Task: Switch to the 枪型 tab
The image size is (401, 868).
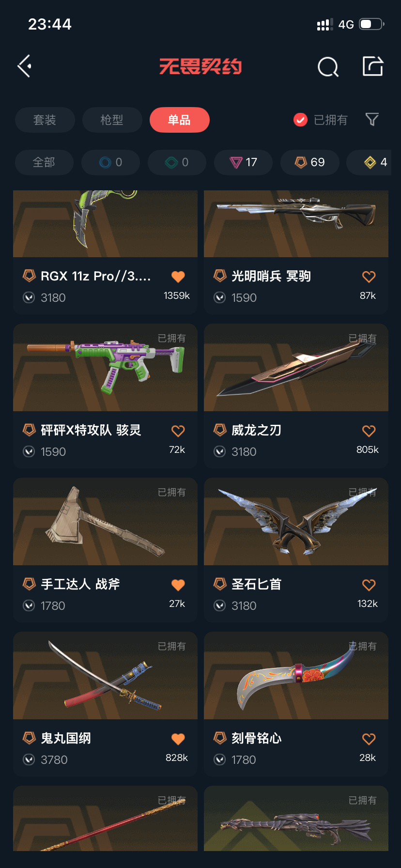Action: [112, 120]
